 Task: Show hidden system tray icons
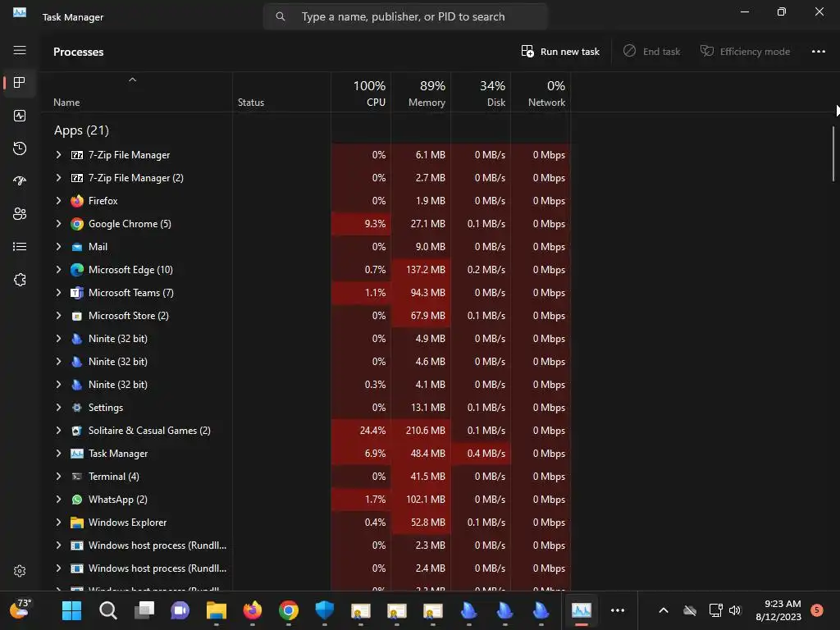coord(663,610)
